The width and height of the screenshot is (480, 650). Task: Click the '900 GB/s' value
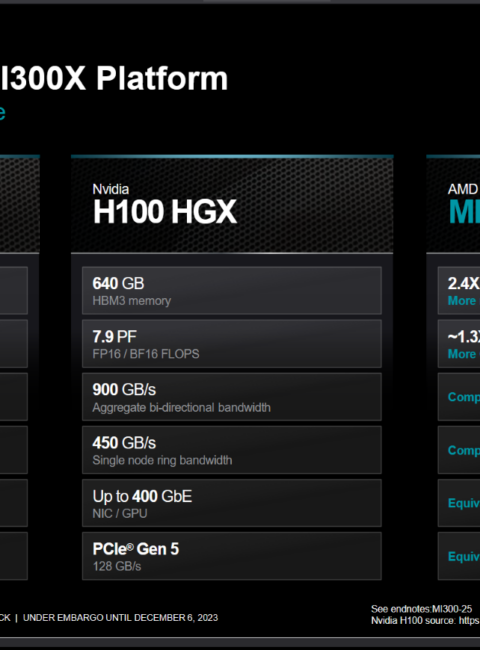click(124, 390)
